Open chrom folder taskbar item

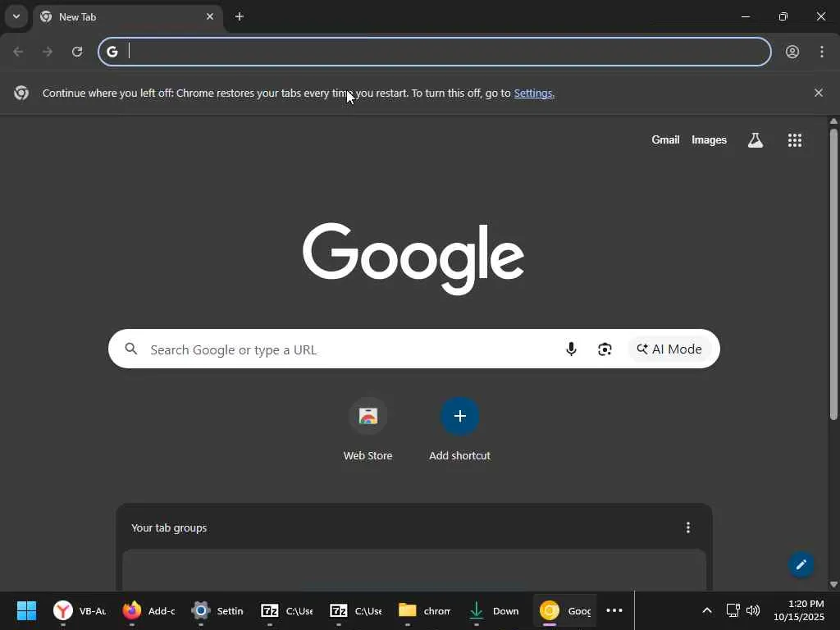[424, 610]
